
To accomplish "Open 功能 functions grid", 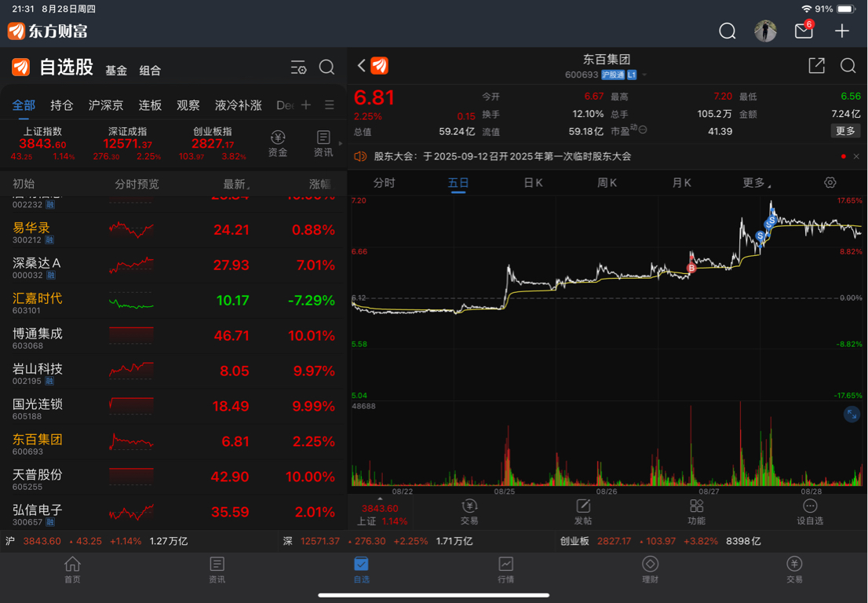I will (x=696, y=512).
